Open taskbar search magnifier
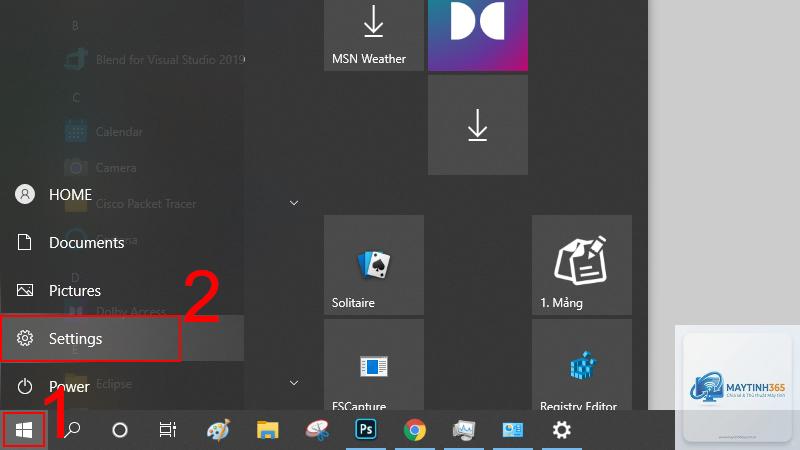This screenshot has width=800, height=450. click(x=72, y=430)
